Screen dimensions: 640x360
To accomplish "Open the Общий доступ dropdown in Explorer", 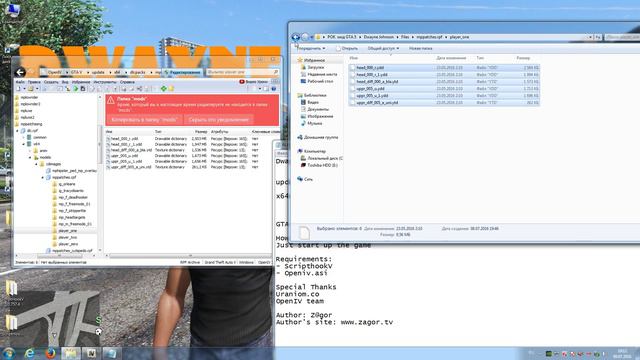I will (383, 49).
